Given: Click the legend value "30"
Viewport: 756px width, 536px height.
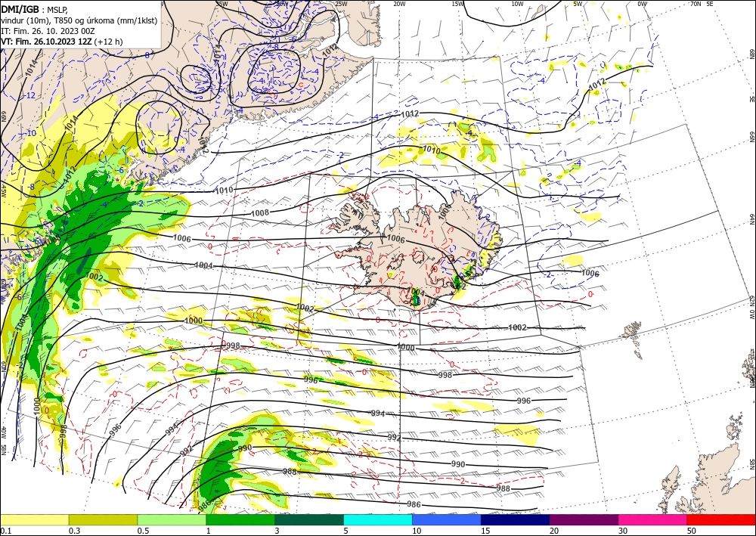Looking at the screenshot, I should [623, 531].
